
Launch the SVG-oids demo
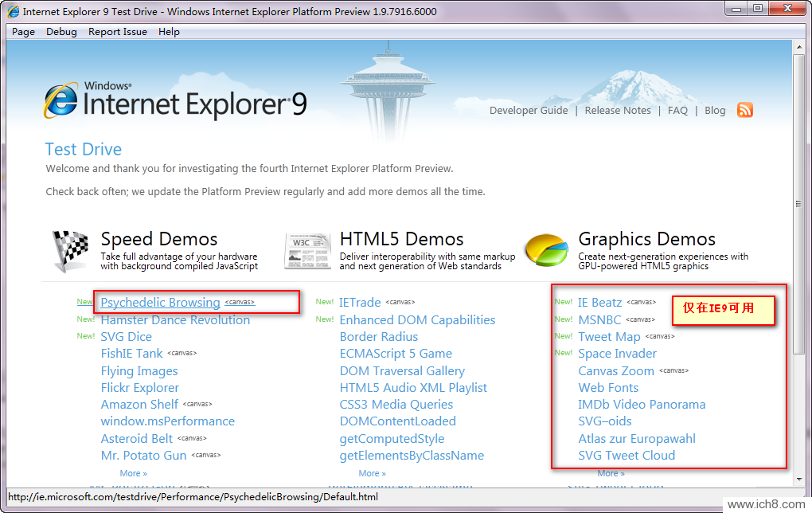(x=605, y=421)
